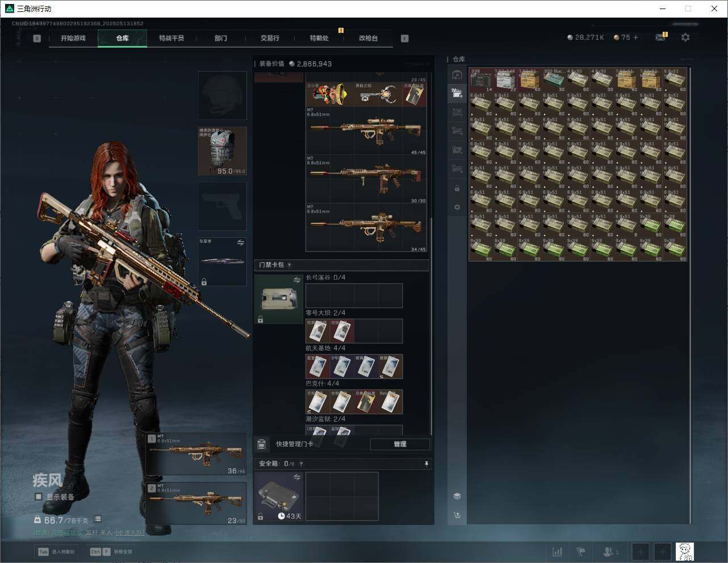Screen dimensions: 728x563
Task: Select the third 巴克什 key card
Action: point(366,402)
